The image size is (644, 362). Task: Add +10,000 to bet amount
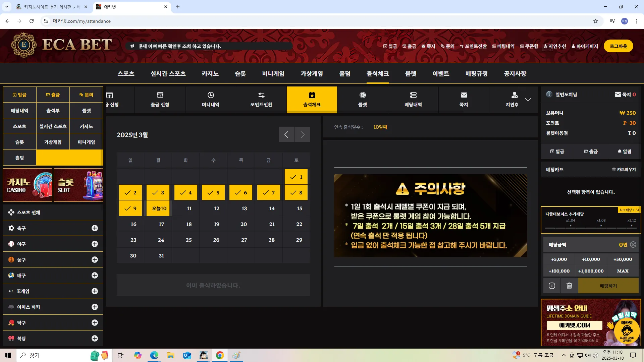pos(591,259)
